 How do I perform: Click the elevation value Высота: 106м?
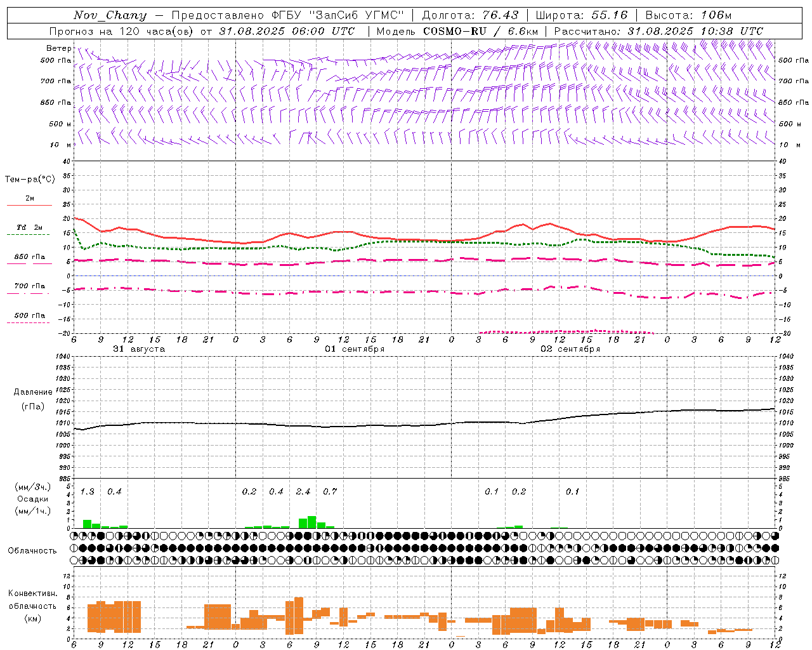tap(688, 15)
